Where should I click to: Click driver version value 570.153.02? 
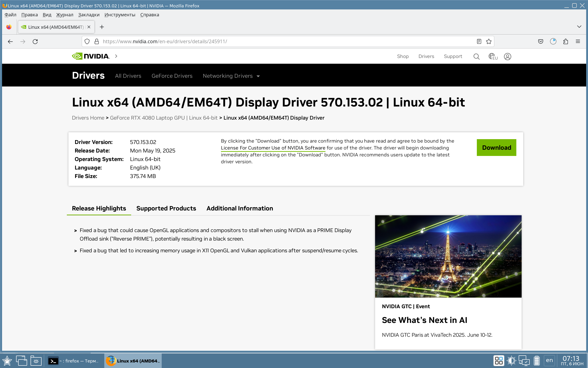[143, 142]
